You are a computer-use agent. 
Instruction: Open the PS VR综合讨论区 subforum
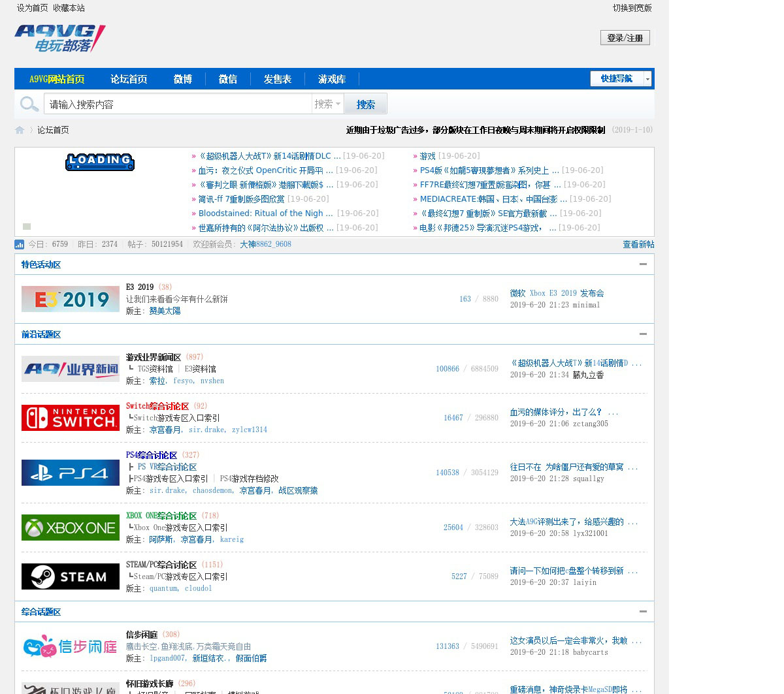coord(167,467)
